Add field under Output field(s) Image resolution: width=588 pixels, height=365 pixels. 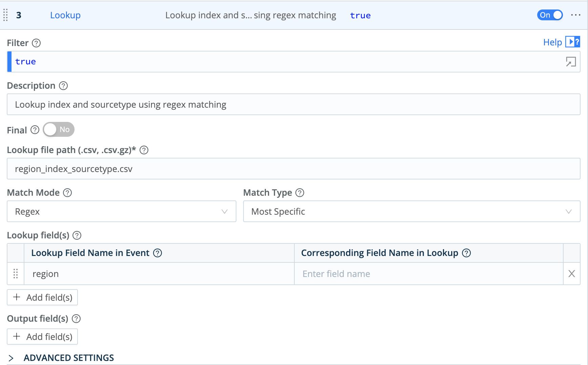point(42,337)
